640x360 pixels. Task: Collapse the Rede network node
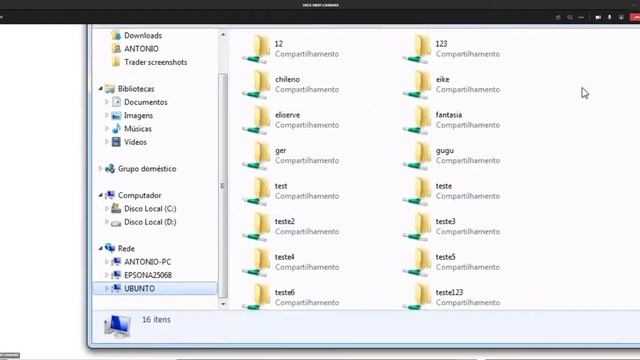point(100,248)
